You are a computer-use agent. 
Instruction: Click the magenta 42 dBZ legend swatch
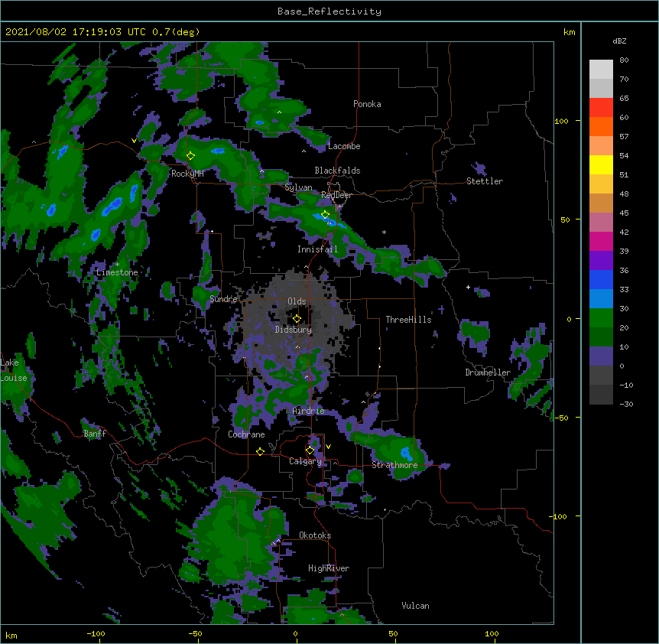pyautogui.click(x=601, y=241)
